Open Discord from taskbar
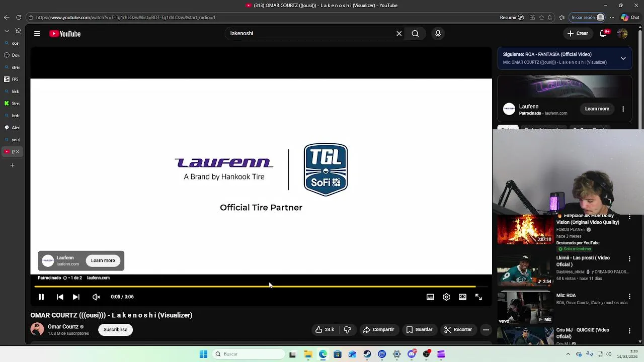Viewport: 644px width, 362px height. (412, 354)
